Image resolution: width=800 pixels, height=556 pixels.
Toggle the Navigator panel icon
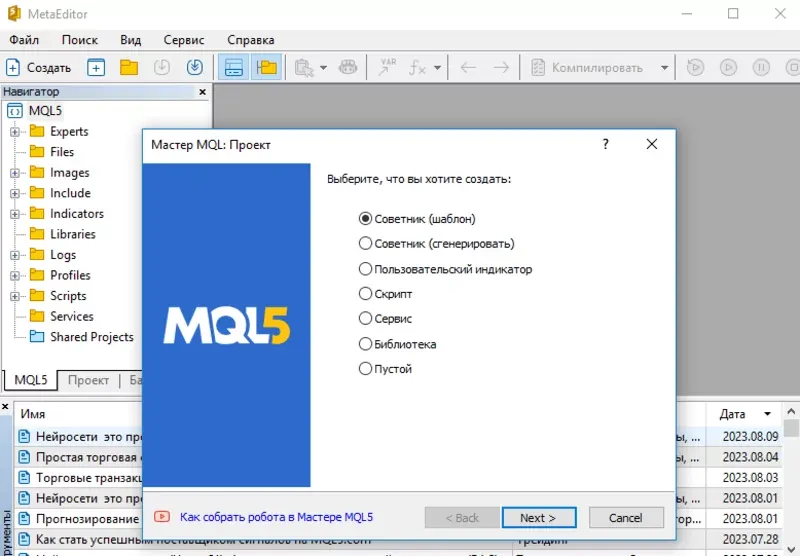pyautogui.click(x=234, y=67)
